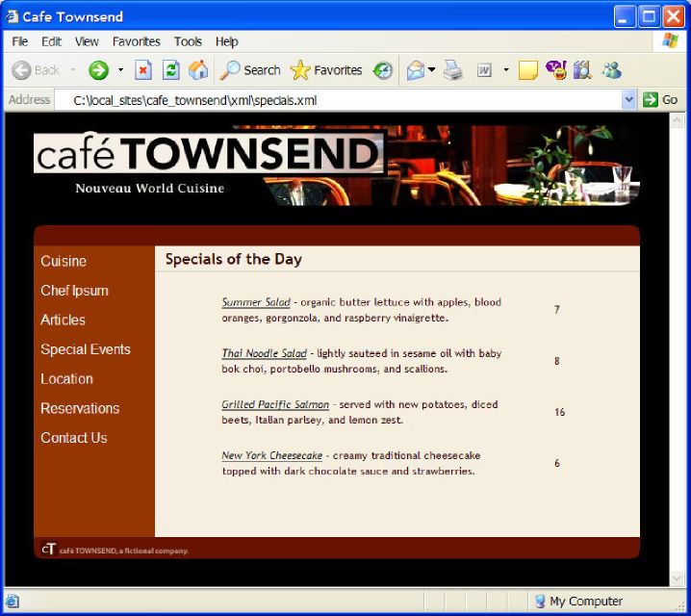Open the Grilled Pacific Salmon link
Image resolution: width=691 pixels, height=616 pixels.
pos(275,404)
